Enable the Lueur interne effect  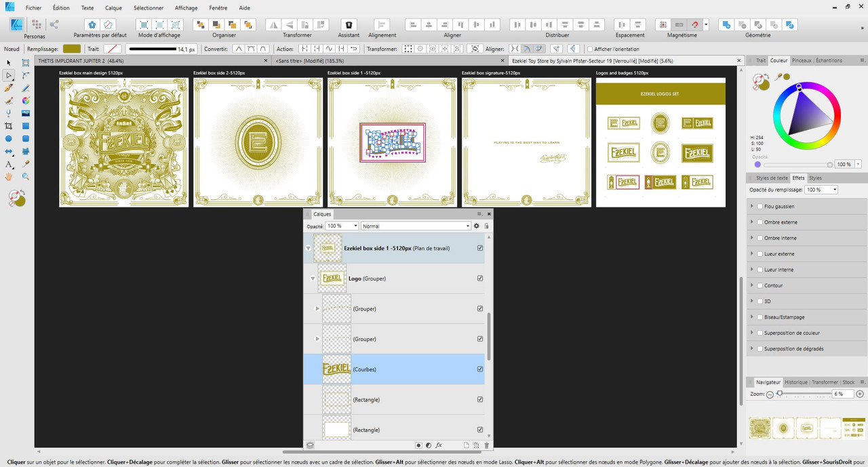(759, 270)
